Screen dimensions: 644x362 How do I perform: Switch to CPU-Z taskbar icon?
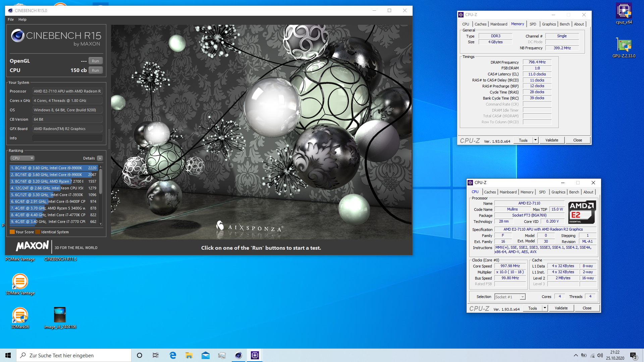255,355
